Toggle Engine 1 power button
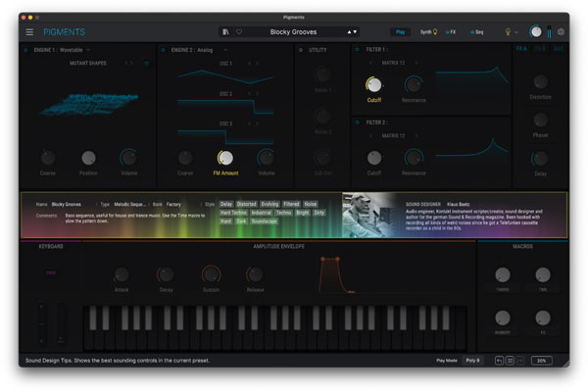This screenshot has height=392, width=588. pos(25,50)
